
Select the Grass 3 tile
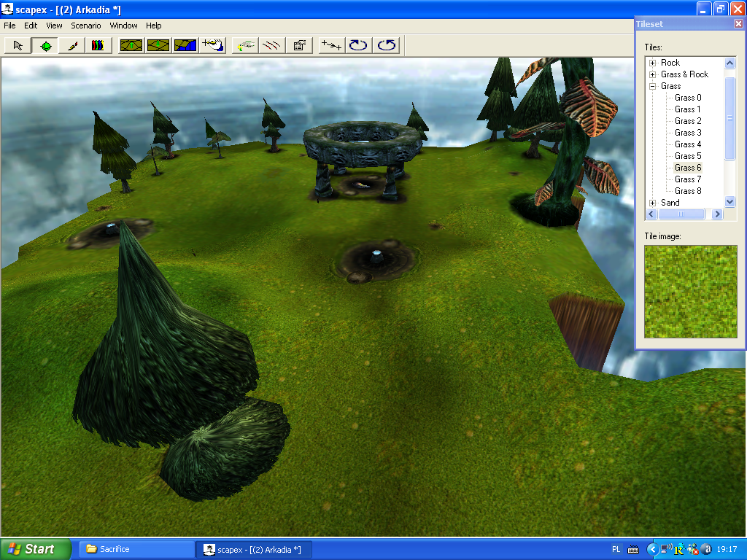pos(688,133)
